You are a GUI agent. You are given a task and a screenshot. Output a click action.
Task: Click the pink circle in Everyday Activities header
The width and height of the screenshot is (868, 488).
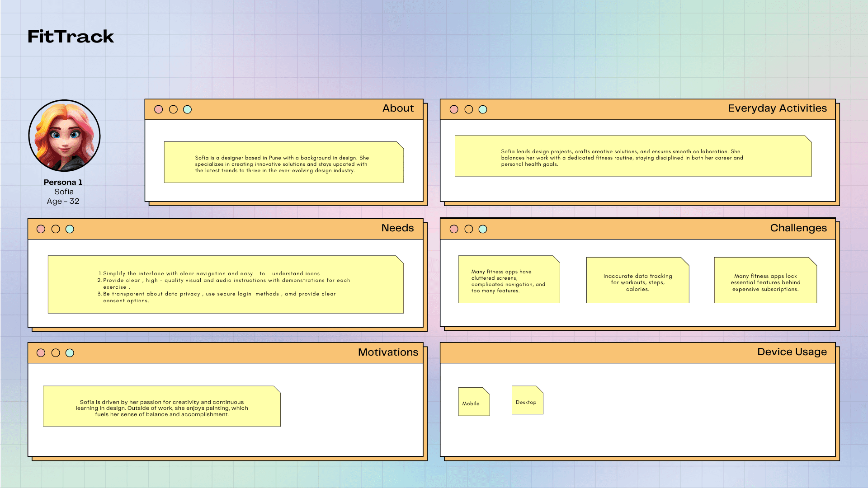(x=454, y=109)
